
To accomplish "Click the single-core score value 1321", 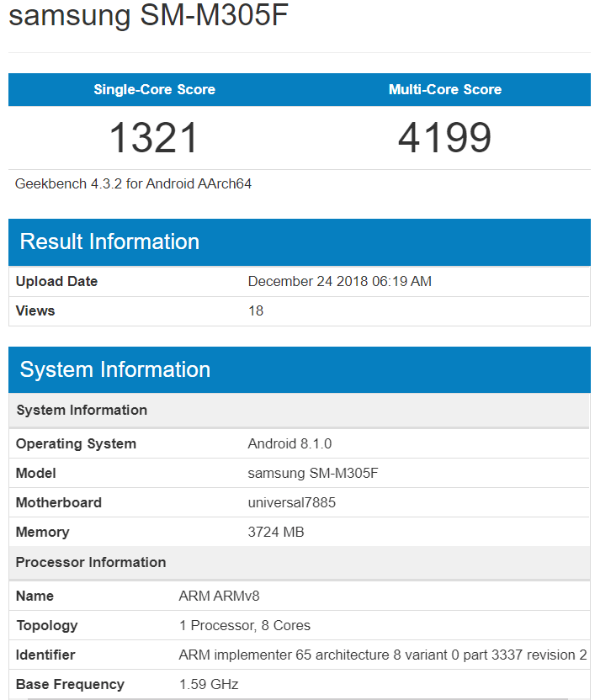I will (154, 137).
